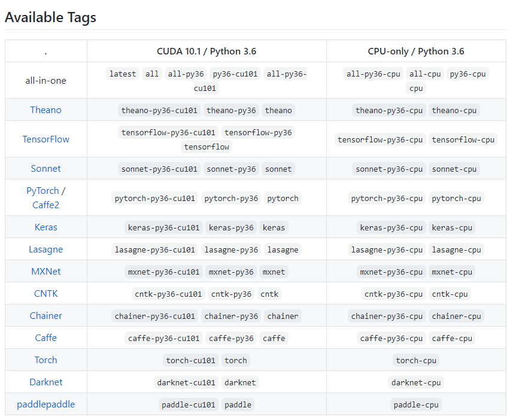Click the 'paddle-cu101' tag
This screenshot has height=420, width=513.
coord(188,404)
